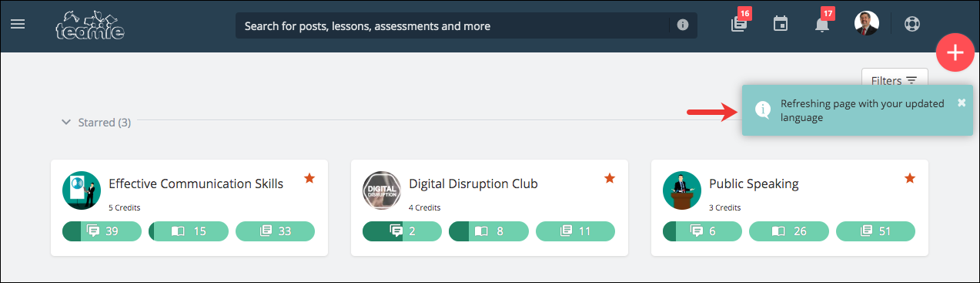Unstar the Public Speaking classroom
This screenshot has width=980, height=283.
910,178
